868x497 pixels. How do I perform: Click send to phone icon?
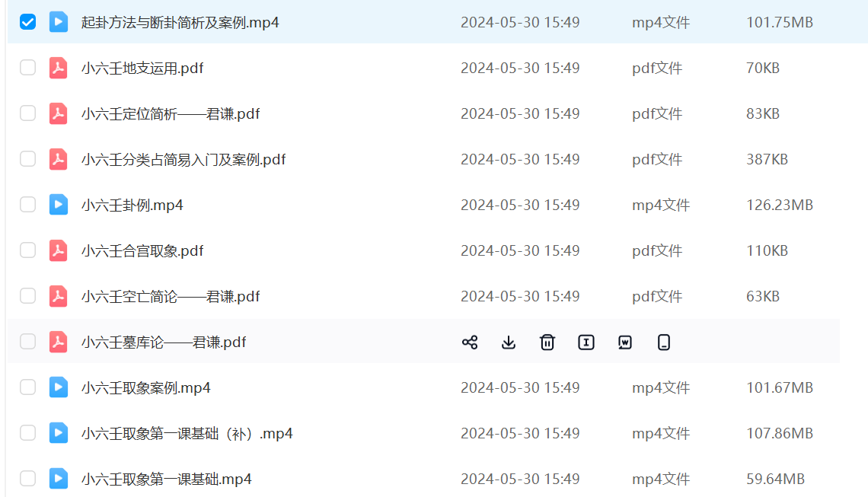click(664, 342)
